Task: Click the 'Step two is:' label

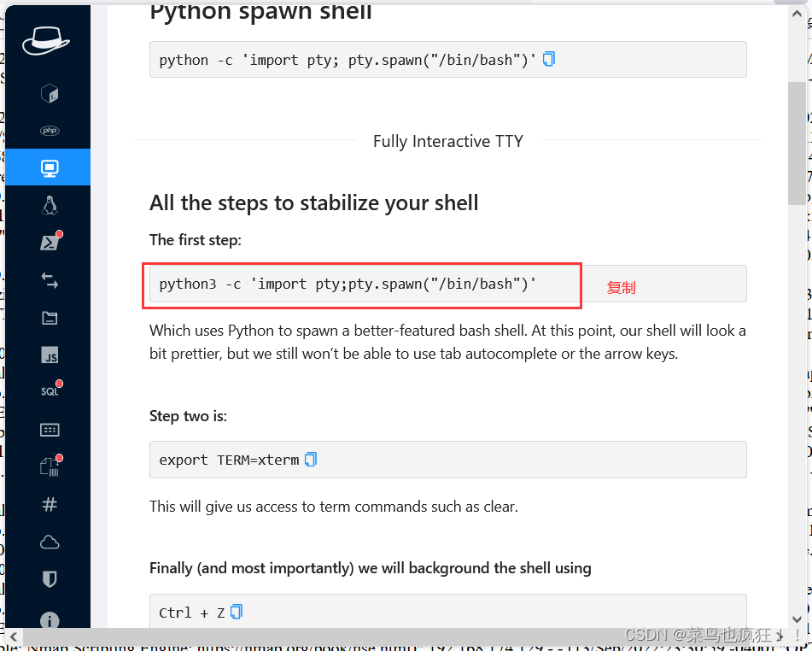Action: click(x=188, y=416)
